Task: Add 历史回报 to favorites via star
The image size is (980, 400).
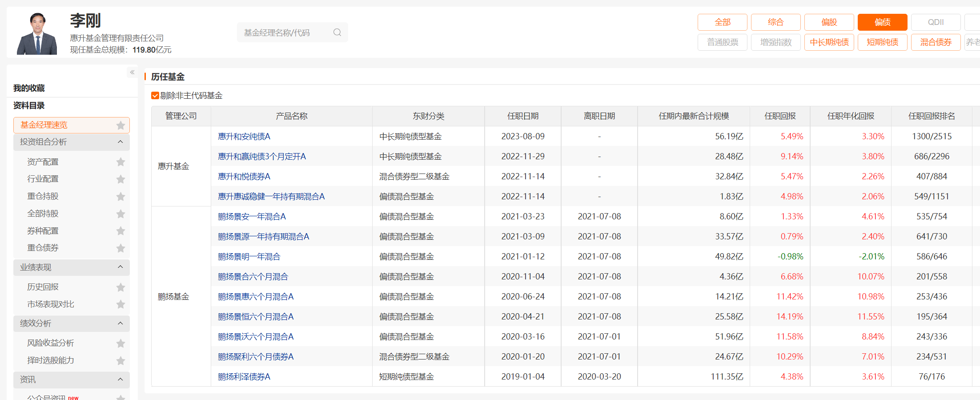Action: (120, 287)
